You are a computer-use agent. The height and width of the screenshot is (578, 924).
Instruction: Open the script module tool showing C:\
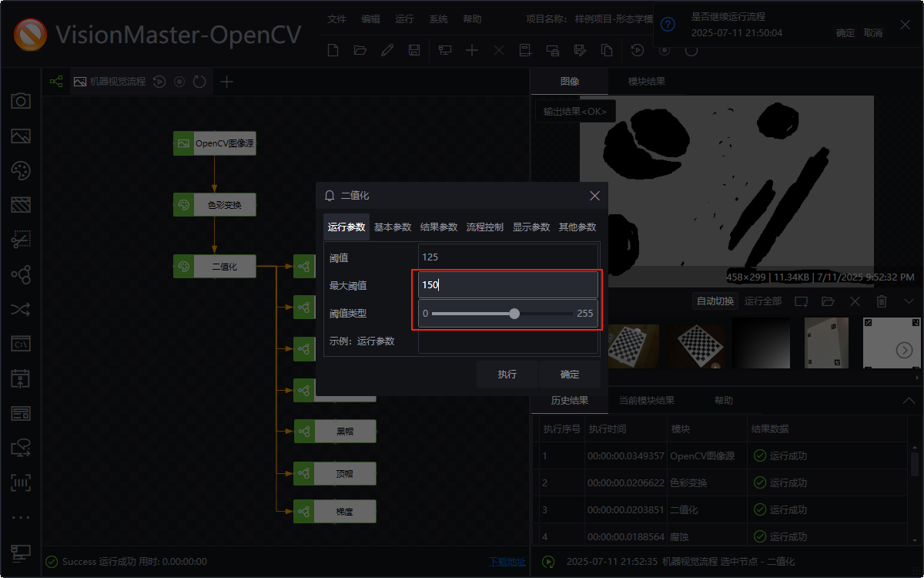click(21, 344)
